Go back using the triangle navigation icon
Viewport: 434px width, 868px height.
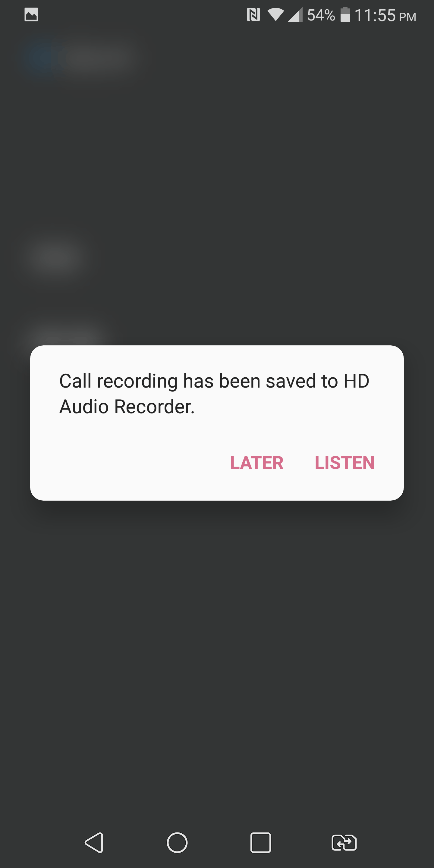(x=94, y=842)
